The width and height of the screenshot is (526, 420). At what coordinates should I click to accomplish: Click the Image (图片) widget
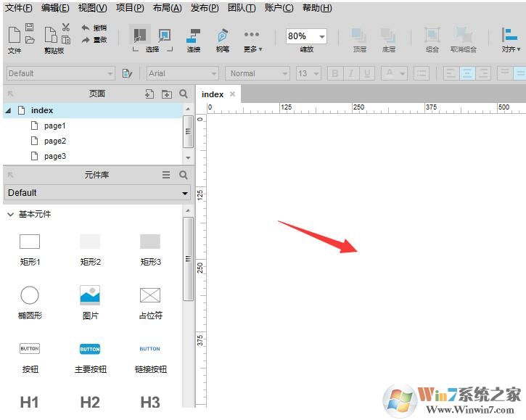[90, 295]
